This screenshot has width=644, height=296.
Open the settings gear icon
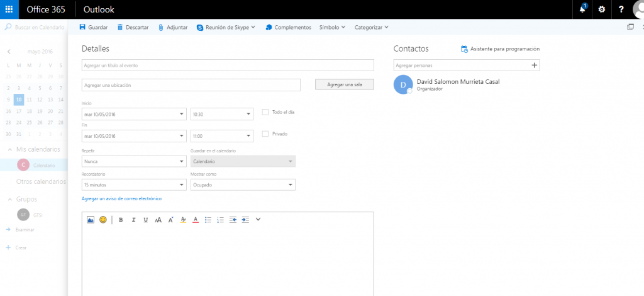pyautogui.click(x=602, y=9)
